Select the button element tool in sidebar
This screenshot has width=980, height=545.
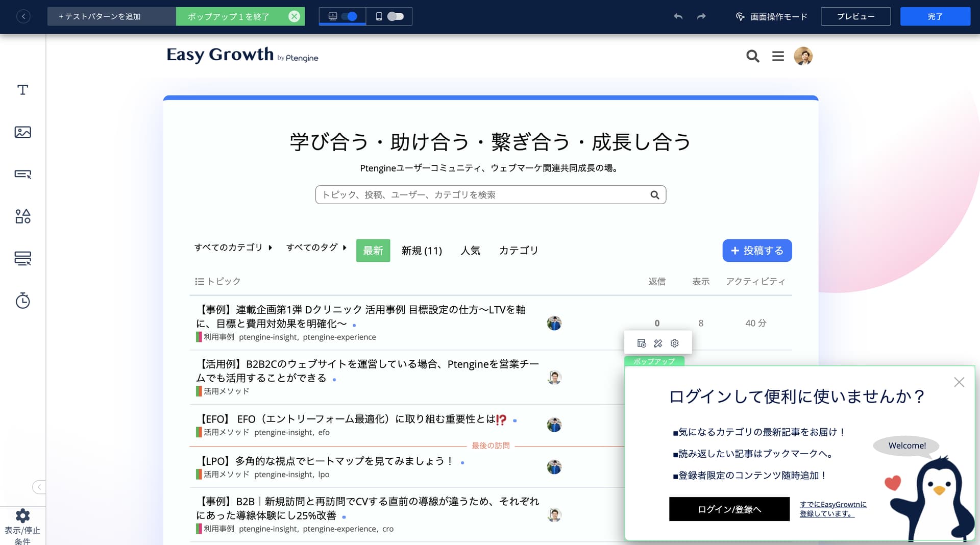coord(22,174)
